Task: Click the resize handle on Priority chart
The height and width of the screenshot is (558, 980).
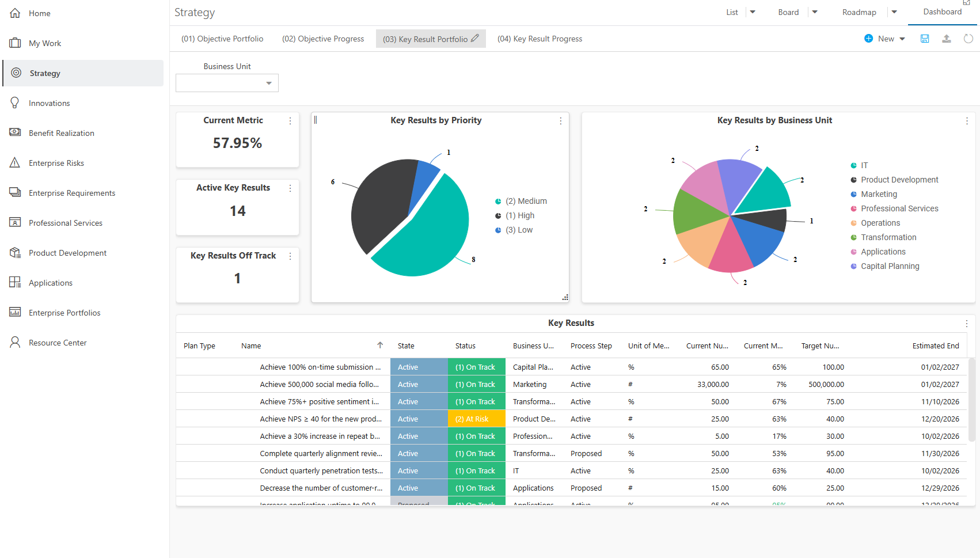Action: (x=565, y=298)
